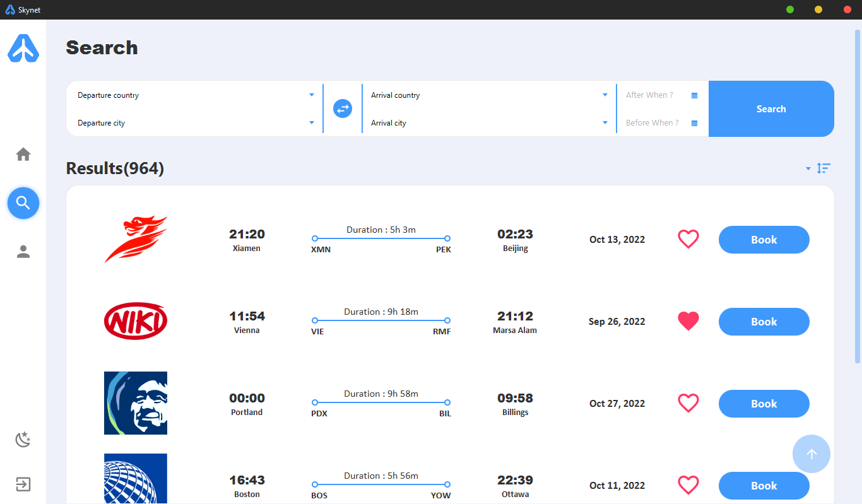862x504 pixels.
Task: Click the sort order icon
Action: click(824, 168)
